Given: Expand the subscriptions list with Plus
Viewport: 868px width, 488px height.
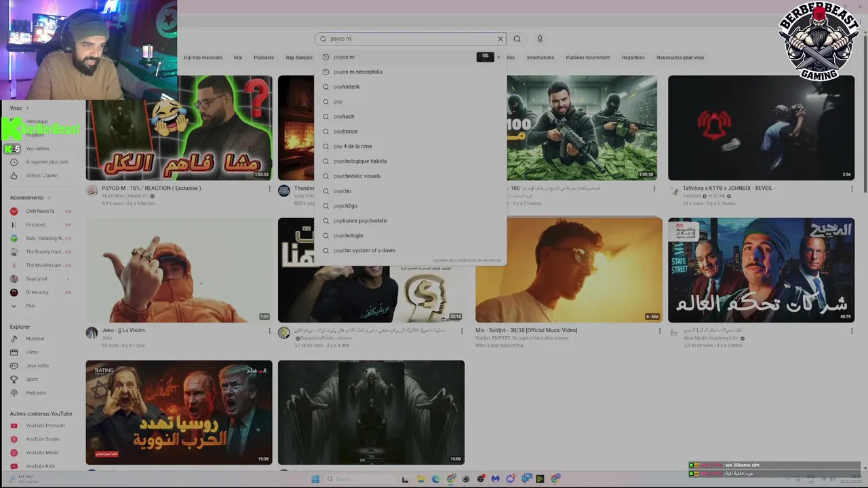Looking at the screenshot, I should [x=24, y=306].
